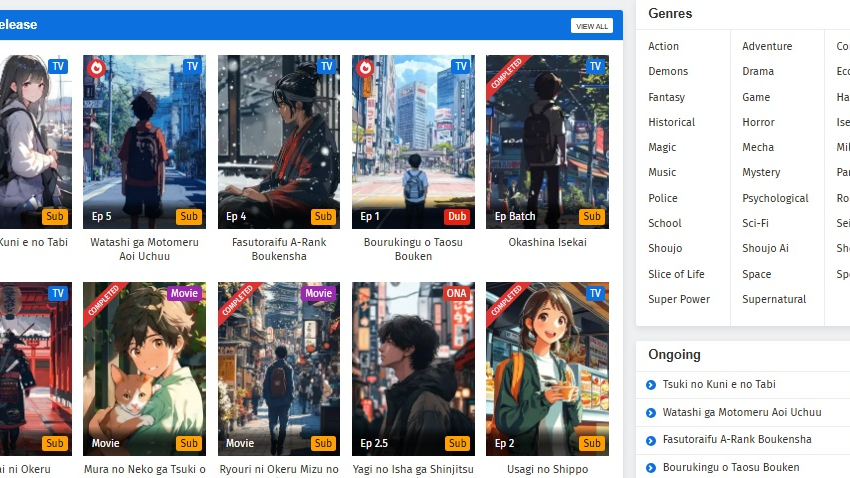This screenshot has width=850, height=478.
Task: Click Fasutoraifu A-Rank Boukensha title under poster
Action: click(x=279, y=249)
